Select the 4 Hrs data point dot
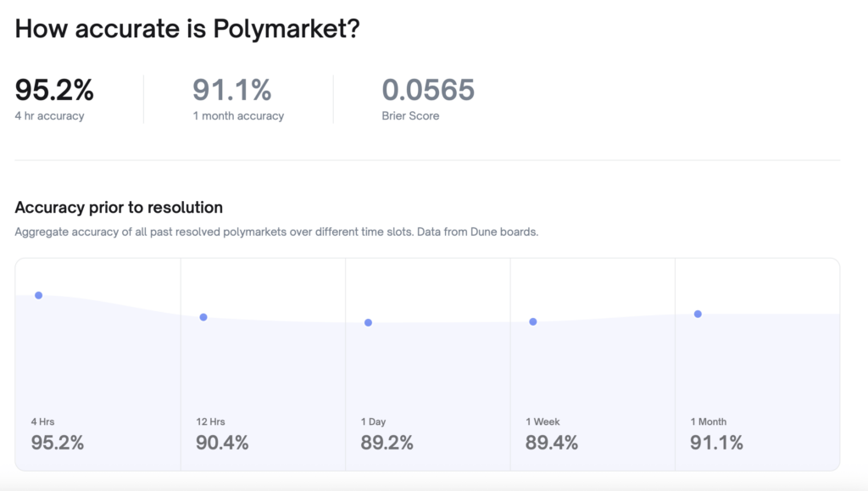The image size is (868, 491). 38,295
